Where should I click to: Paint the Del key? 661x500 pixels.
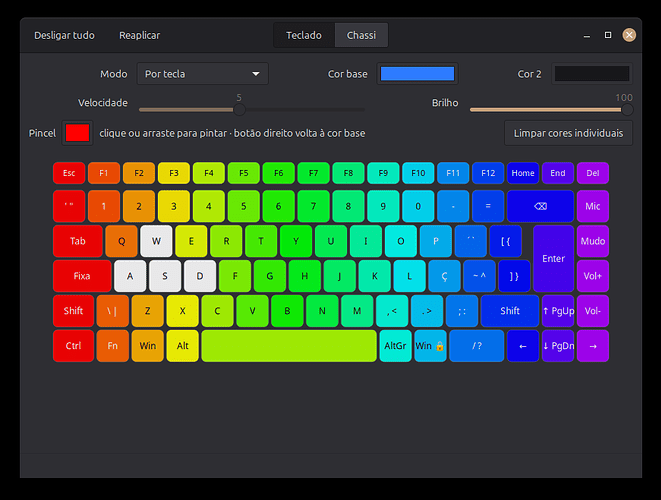(593, 173)
